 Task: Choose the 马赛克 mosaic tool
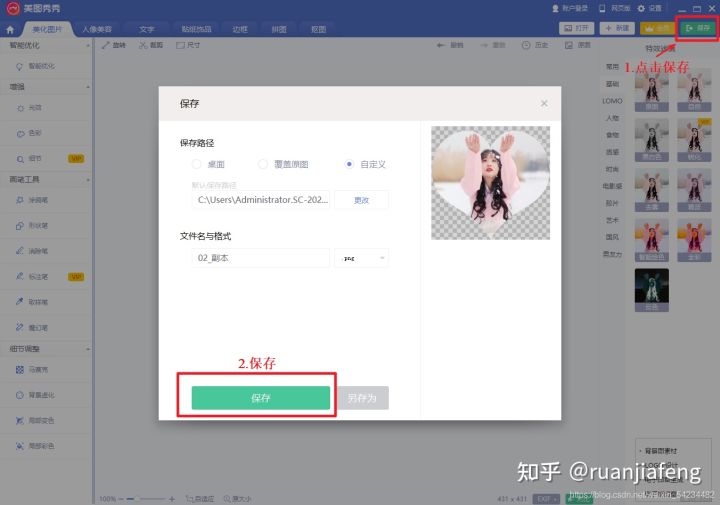[32, 370]
